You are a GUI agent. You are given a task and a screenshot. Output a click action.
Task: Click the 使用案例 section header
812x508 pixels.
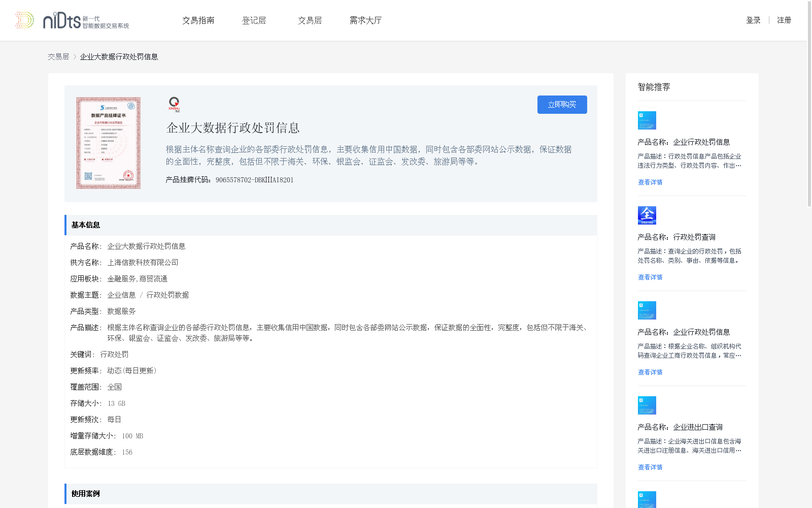(331, 494)
